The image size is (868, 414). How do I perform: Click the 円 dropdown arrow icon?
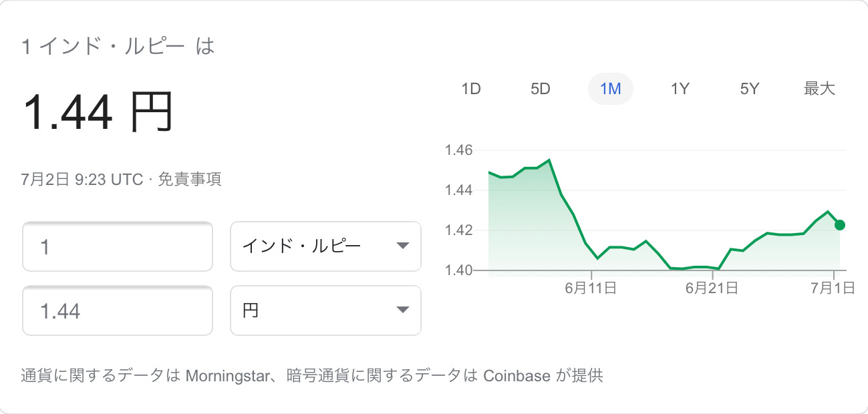pyautogui.click(x=402, y=310)
